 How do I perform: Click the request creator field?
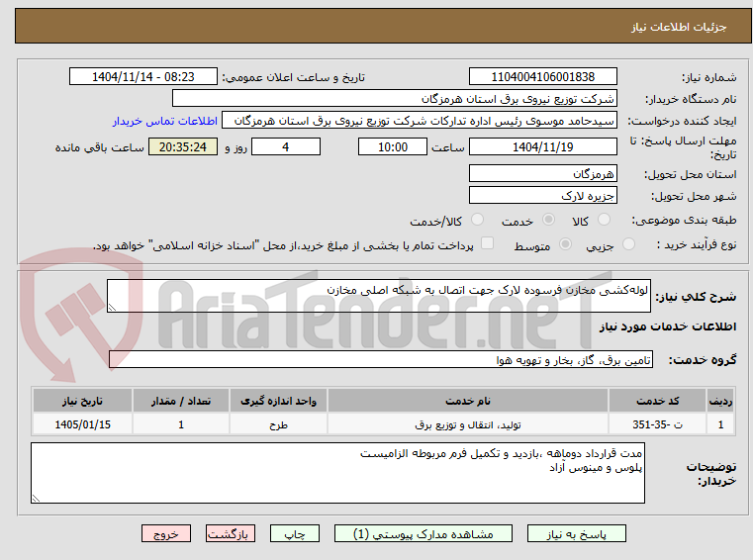[420, 121]
